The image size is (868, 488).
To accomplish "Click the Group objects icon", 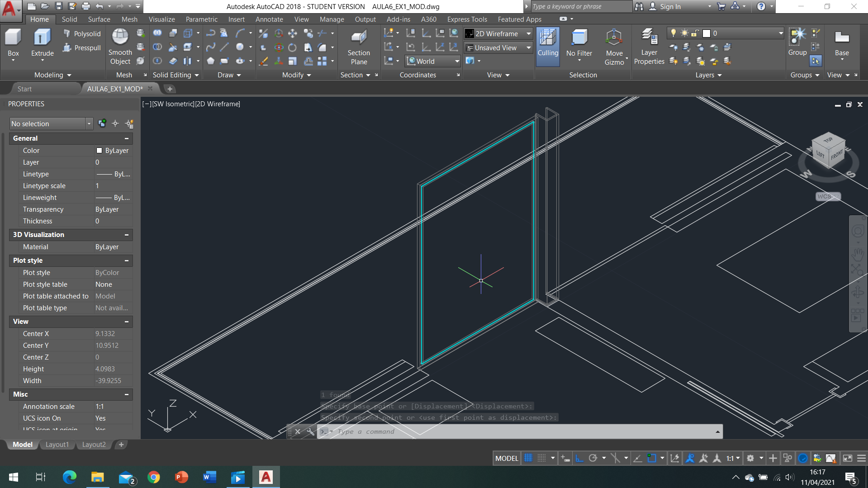I will [x=797, y=38].
